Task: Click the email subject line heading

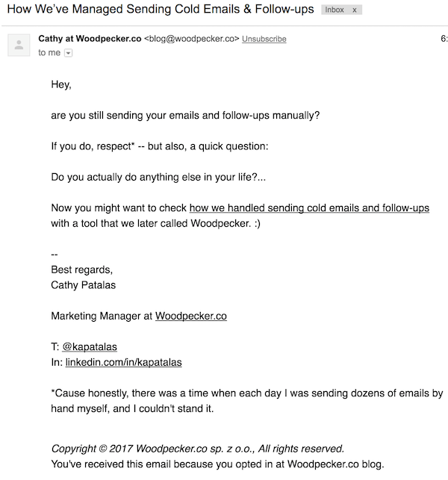Action: click(x=161, y=9)
